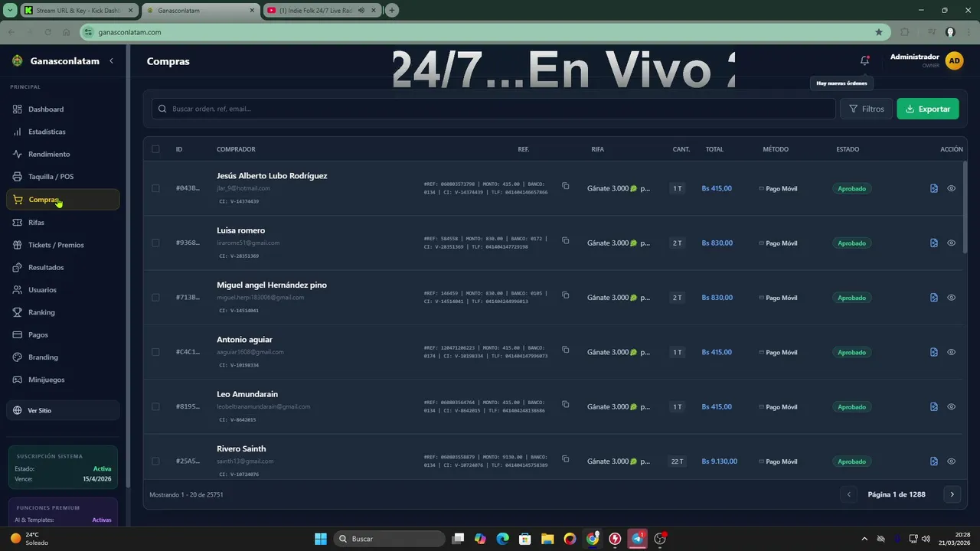Open receipt document icon for Jesús Alberto Lubo
The height and width of the screenshot is (551, 980).
coord(934,188)
